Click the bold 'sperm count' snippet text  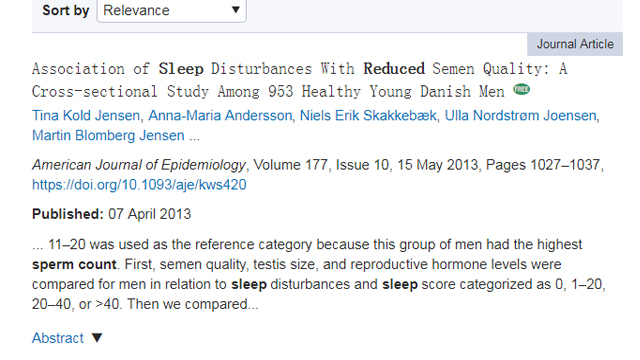[x=74, y=264]
